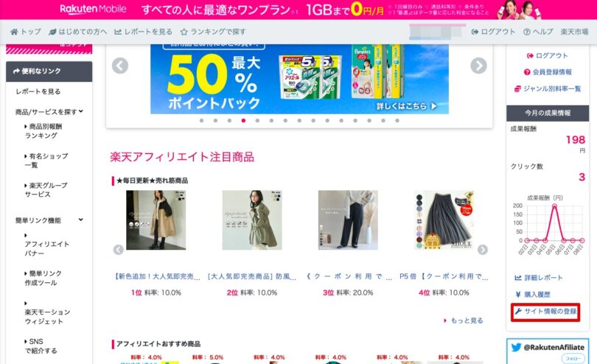
Task: Select the last banner pagination dot
Action: 397,120
